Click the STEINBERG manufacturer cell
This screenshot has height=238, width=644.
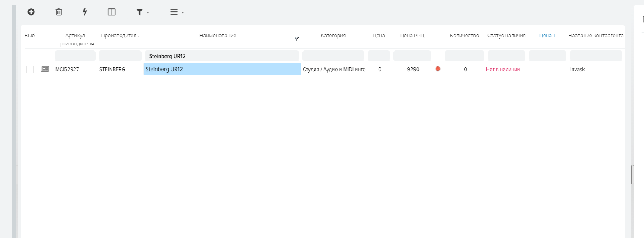coord(112,69)
